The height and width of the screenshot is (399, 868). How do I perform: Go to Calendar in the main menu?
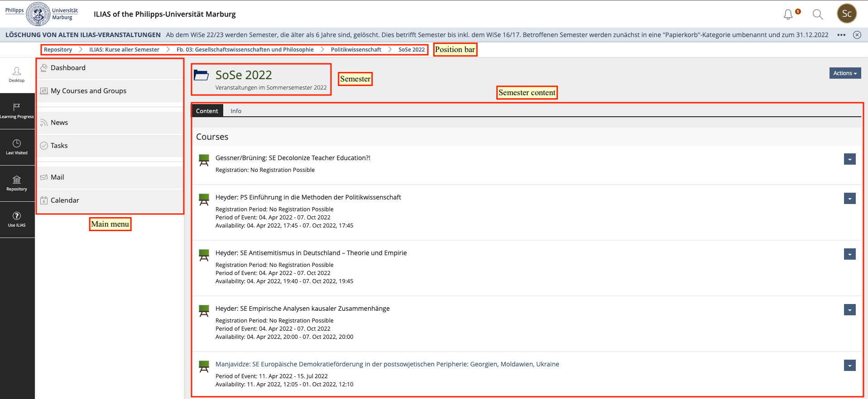(65, 200)
